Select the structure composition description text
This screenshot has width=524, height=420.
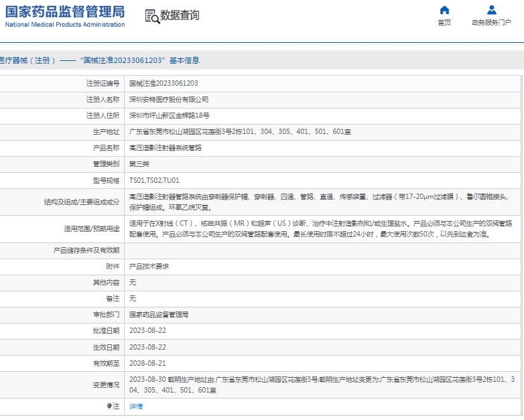pos(319,202)
